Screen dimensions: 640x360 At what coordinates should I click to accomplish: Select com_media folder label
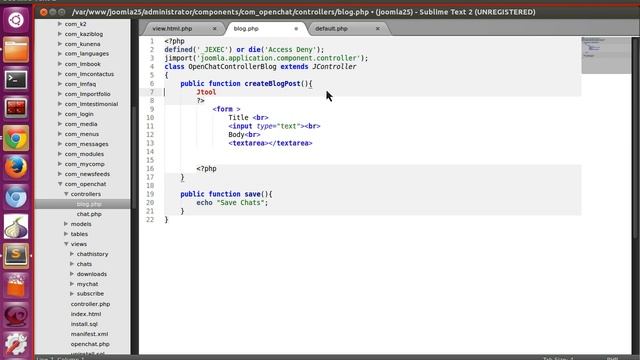[81, 124]
